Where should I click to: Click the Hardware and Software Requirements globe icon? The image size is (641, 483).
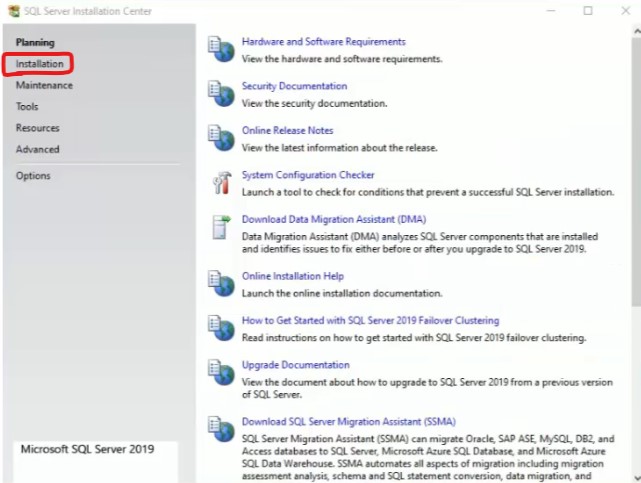click(221, 49)
